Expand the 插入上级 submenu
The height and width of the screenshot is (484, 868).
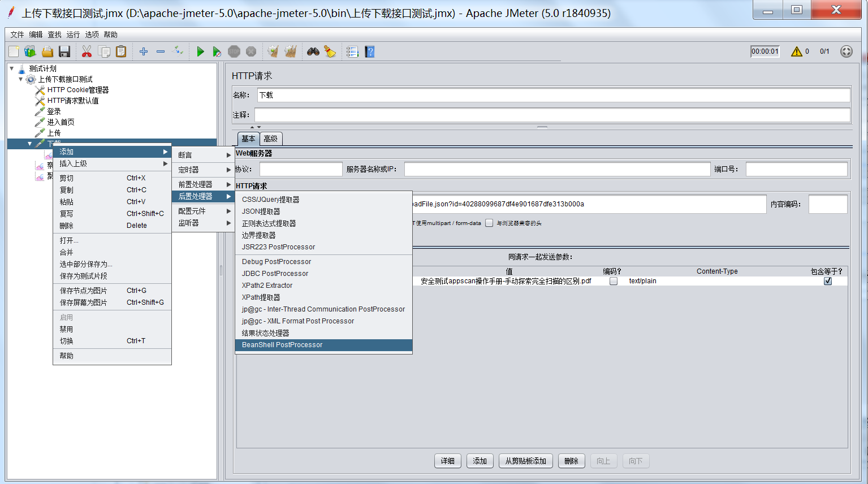click(x=112, y=163)
